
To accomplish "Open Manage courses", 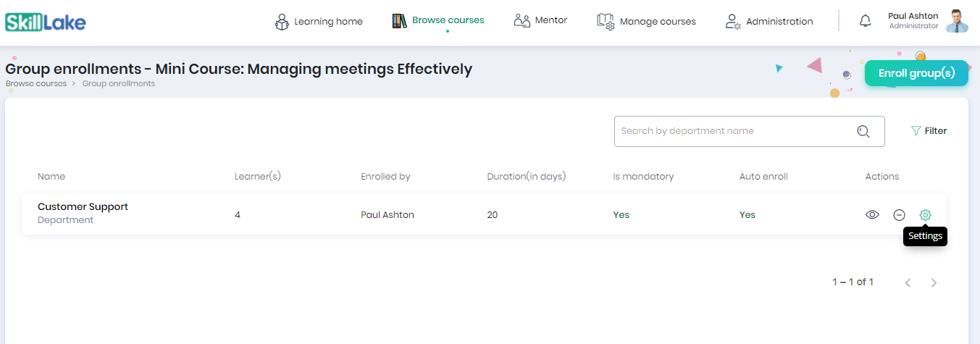I will [x=646, y=21].
